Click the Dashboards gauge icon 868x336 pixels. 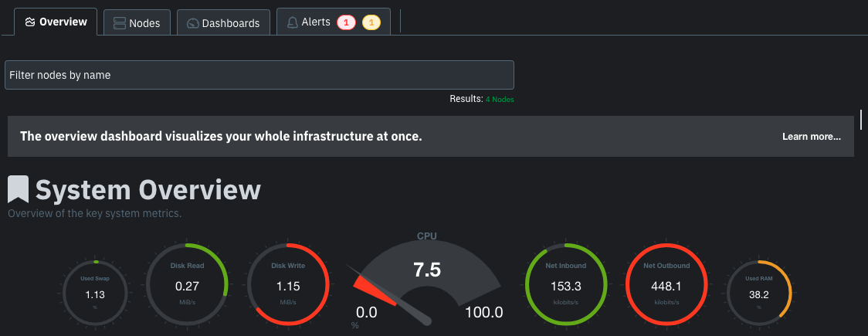point(193,23)
